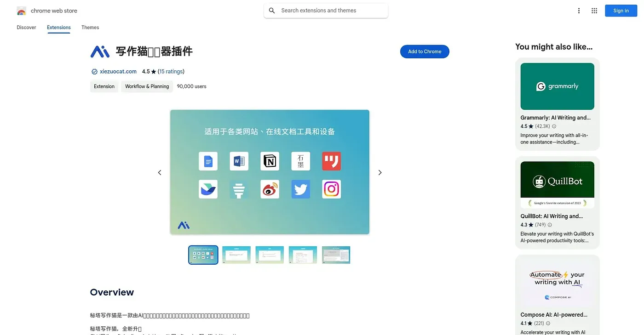Click the 'Compose AI: AI-powered...' title

554,315
